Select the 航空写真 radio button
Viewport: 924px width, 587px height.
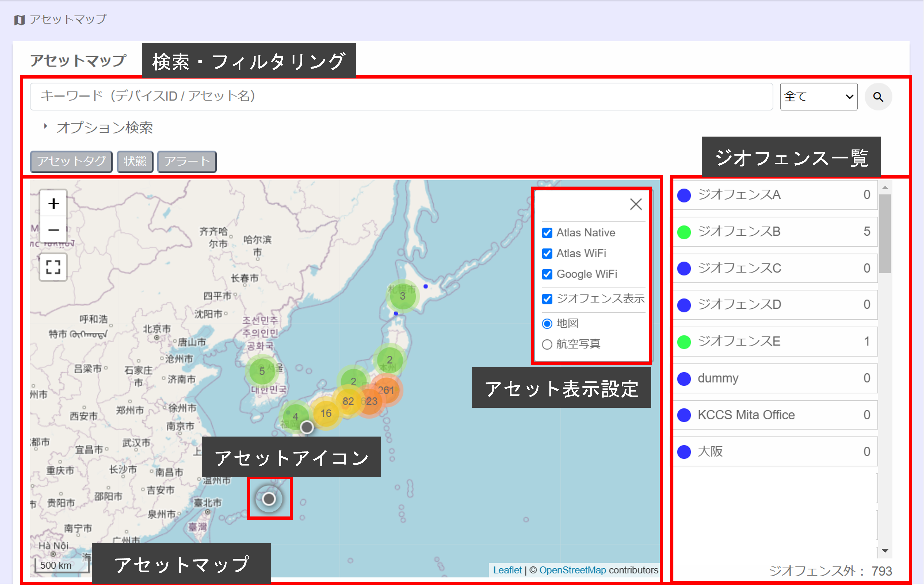pos(547,344)
